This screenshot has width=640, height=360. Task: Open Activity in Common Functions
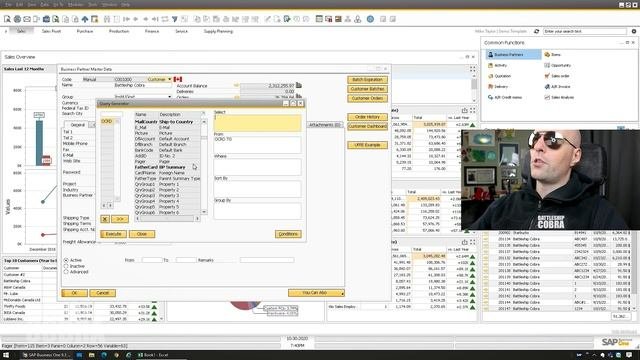tap(497, 65)
